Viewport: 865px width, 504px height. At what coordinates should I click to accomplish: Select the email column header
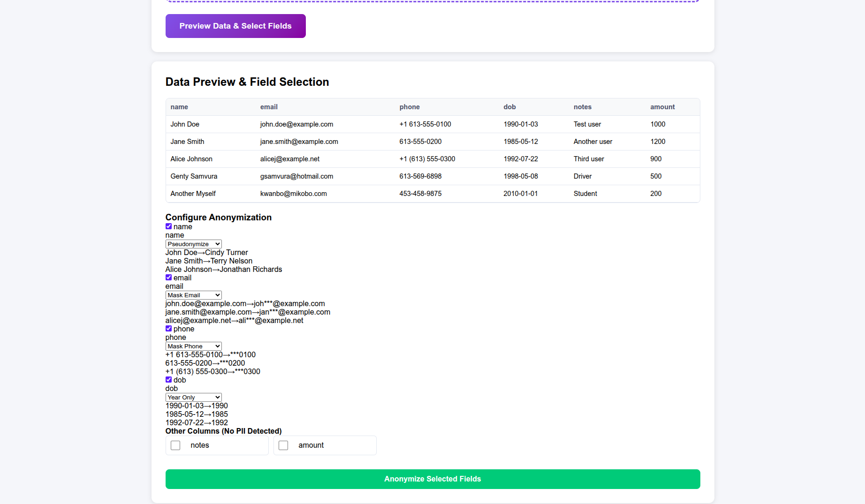pos(269,107)
